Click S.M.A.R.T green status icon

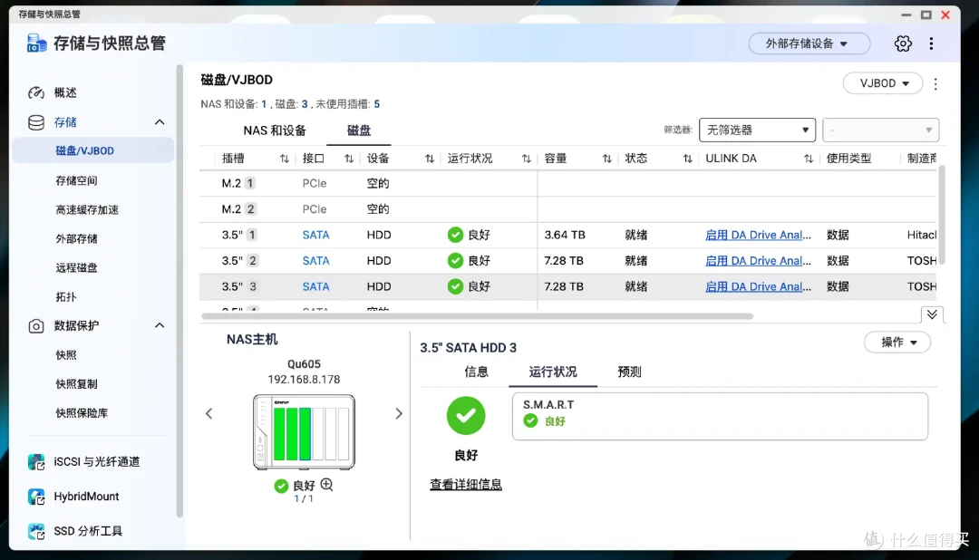tap(530, 420)
